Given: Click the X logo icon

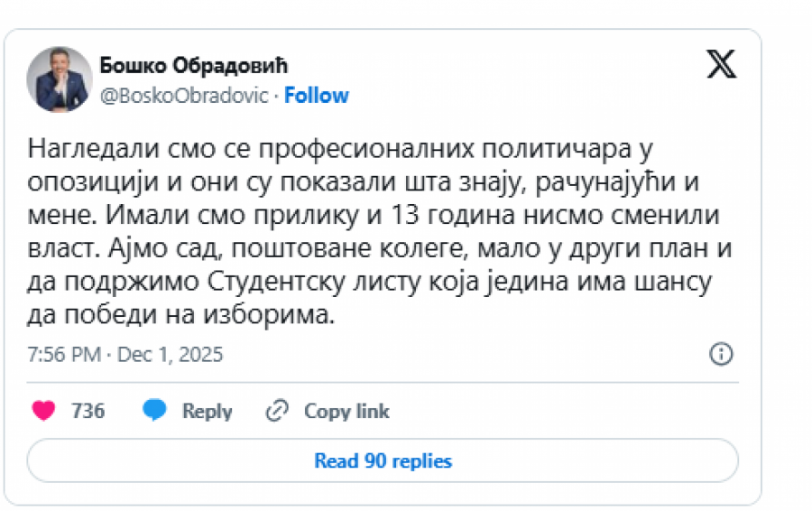Looking at the screenshot, I should [721, 64].
